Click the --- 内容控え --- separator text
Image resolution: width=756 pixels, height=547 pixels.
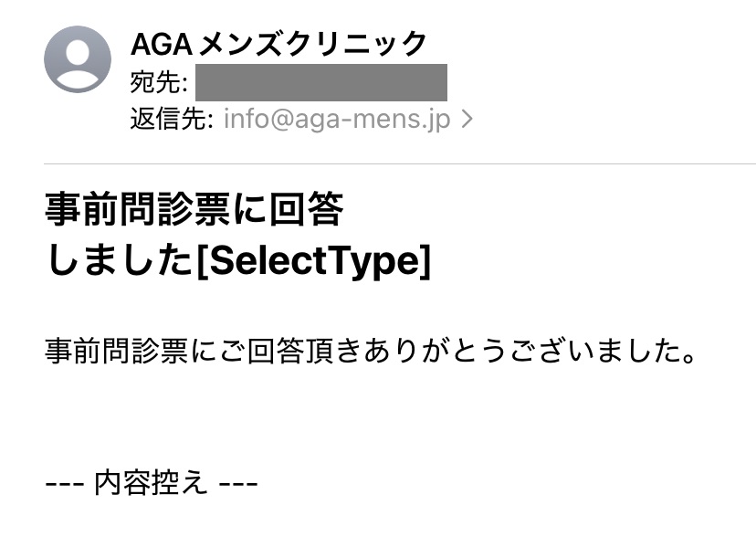tap(152, 482)
